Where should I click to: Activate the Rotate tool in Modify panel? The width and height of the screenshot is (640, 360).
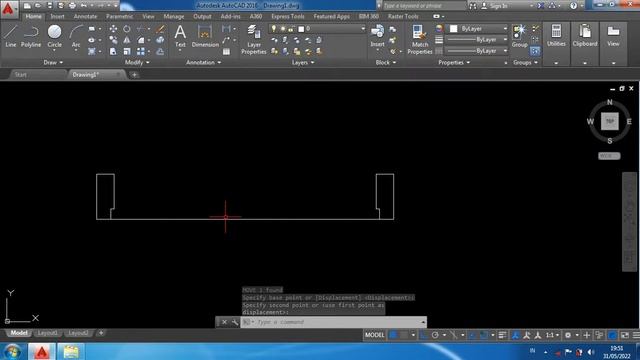coord(127,29)
